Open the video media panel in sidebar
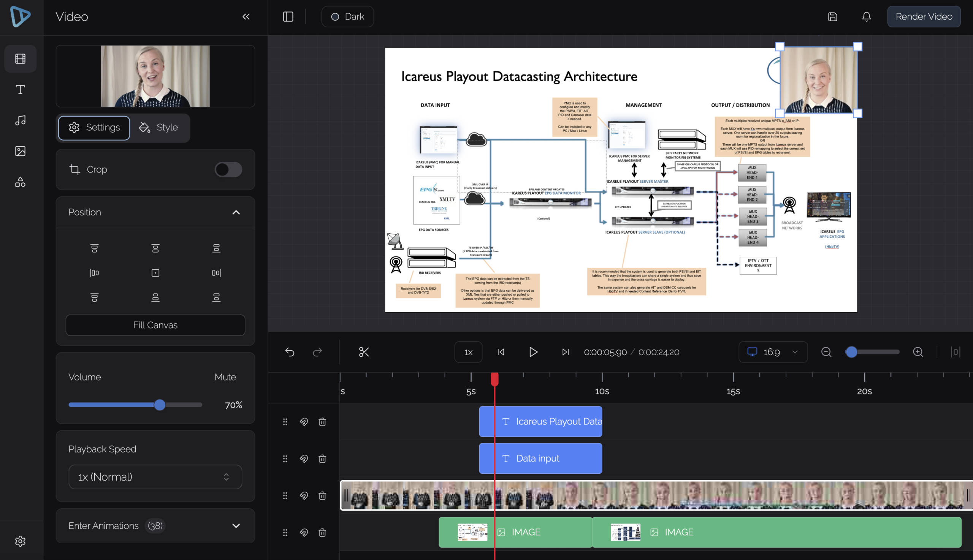The height and width of the screenshot is (560, 973). coord(21,59)
